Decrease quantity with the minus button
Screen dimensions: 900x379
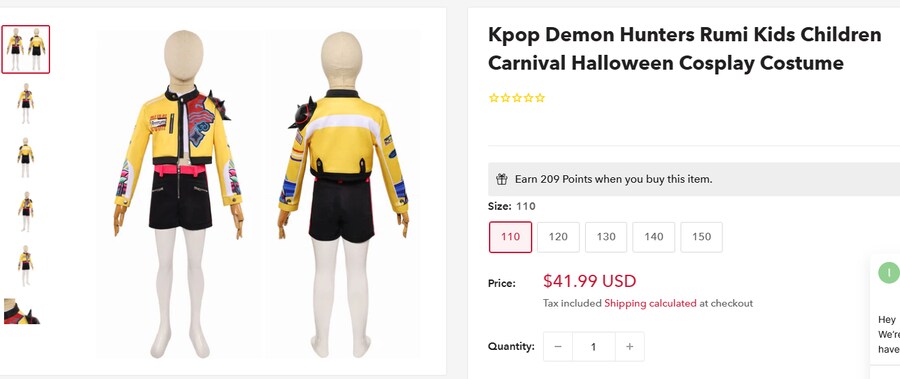(x=558, y=347)
